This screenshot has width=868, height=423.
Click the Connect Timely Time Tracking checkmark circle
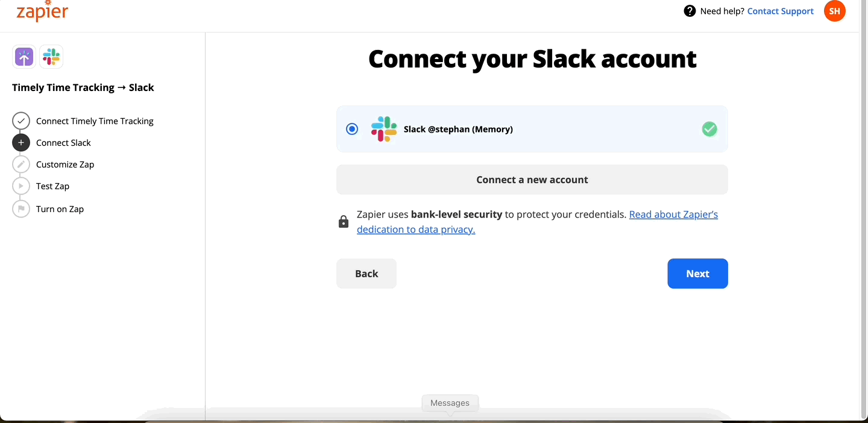(x=21, y=121)
